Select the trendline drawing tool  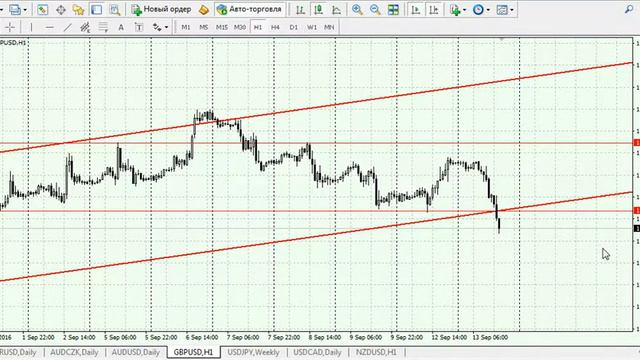[67, 27]
